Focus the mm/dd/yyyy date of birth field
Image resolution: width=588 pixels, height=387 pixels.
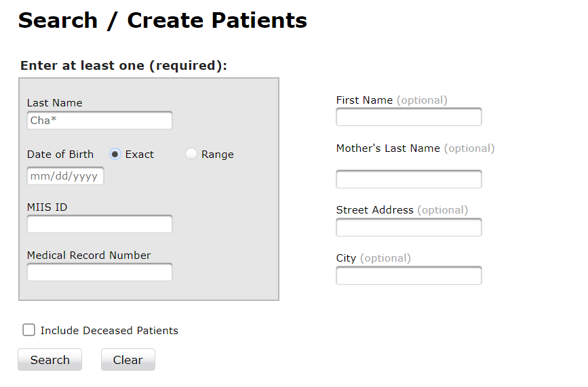click(65, 176)
